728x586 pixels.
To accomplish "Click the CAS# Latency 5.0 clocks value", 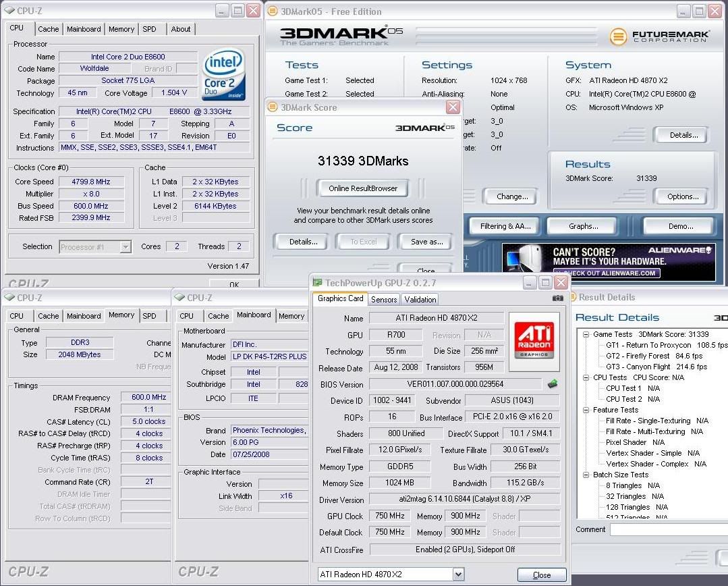I will coord(145,421).
